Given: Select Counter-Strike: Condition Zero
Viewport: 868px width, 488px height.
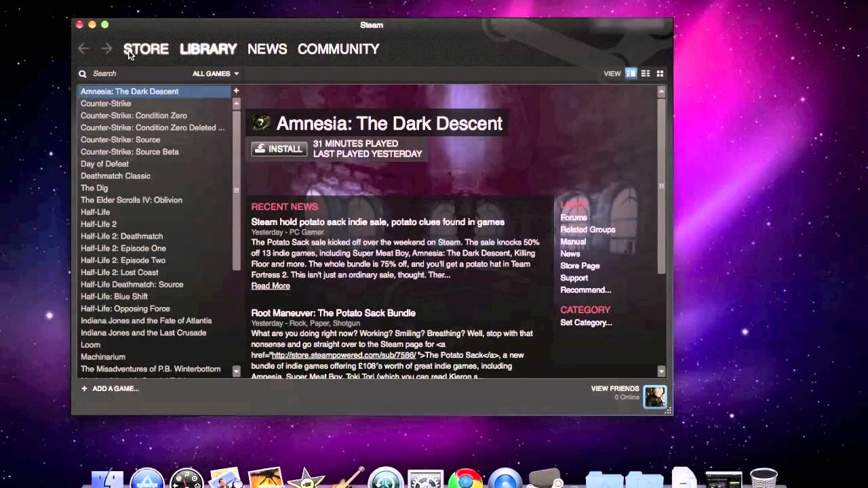Looking at the screenshot, I should coord(155,116).
